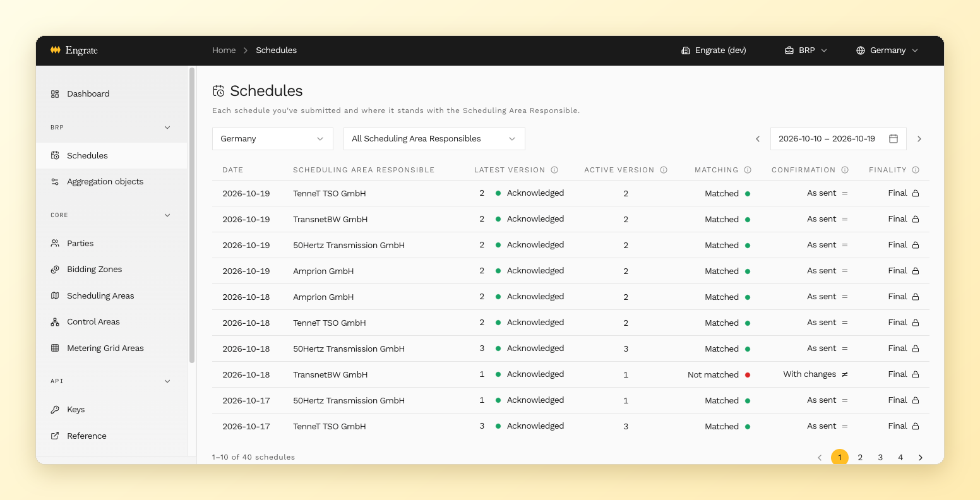This screenshot has height=500, width=980.
Task: Go to page 3 of schedules
Action: coord(880,458)
